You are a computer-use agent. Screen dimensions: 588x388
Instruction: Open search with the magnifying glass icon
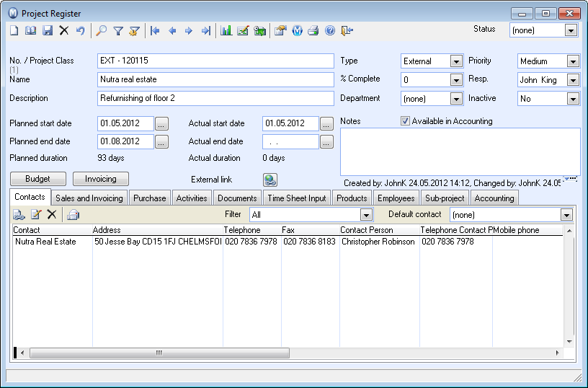[x=102, y=31]
